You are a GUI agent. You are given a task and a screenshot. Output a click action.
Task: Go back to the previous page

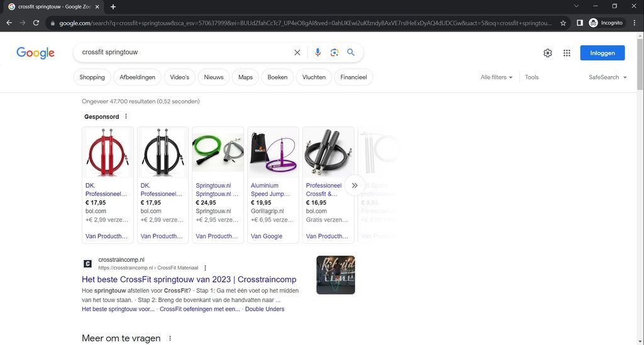9,23
